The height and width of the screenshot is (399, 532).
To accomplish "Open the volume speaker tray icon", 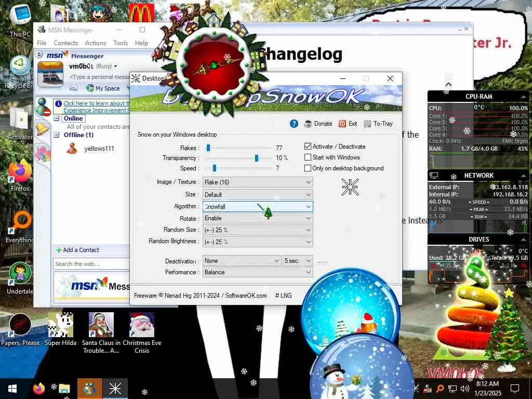I will click(x=464, y=389).
